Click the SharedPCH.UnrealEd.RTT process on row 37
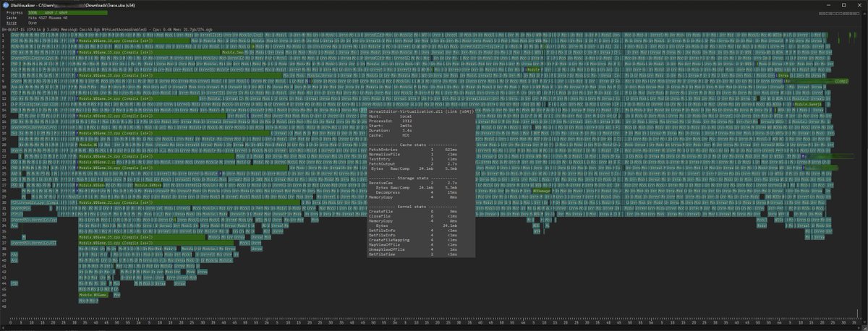Screen dimensions: 868x331 [x=33, y=242]
